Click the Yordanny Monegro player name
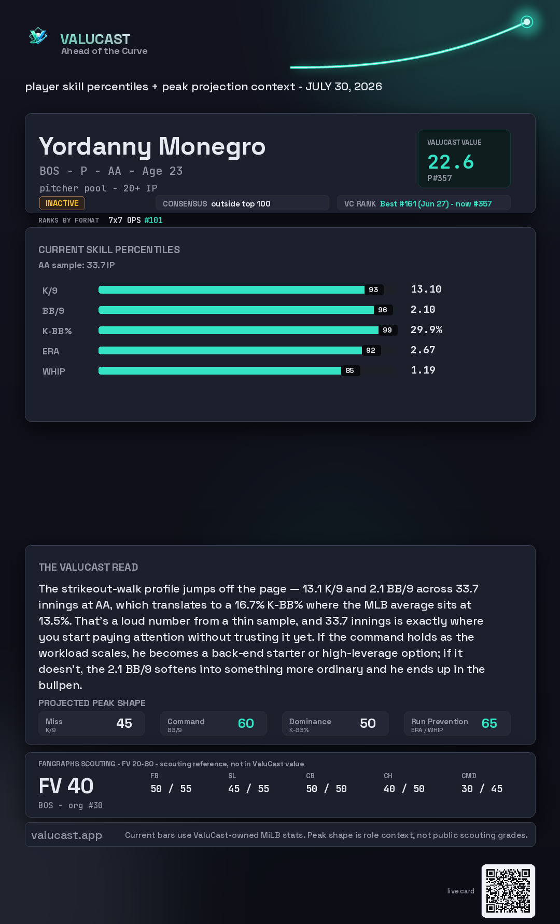Image resolution: width=560 pixels, height=924 pixels. click(x=152, y=147)
